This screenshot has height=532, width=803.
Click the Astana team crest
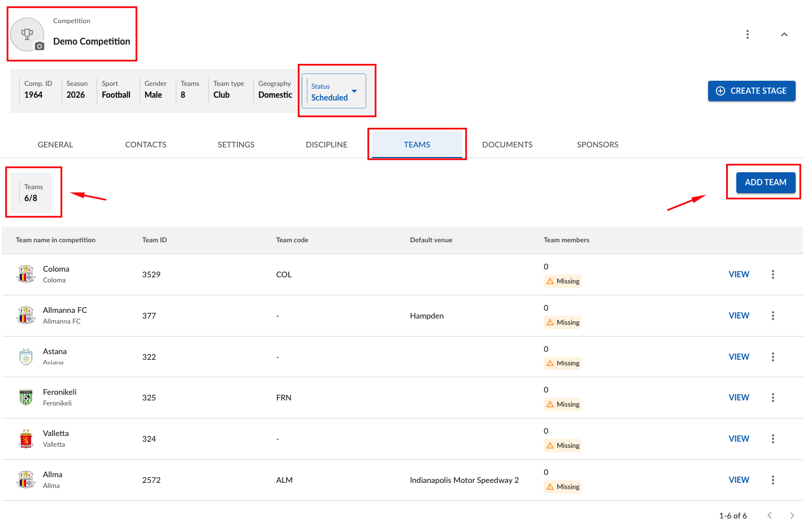pos(26,357)
